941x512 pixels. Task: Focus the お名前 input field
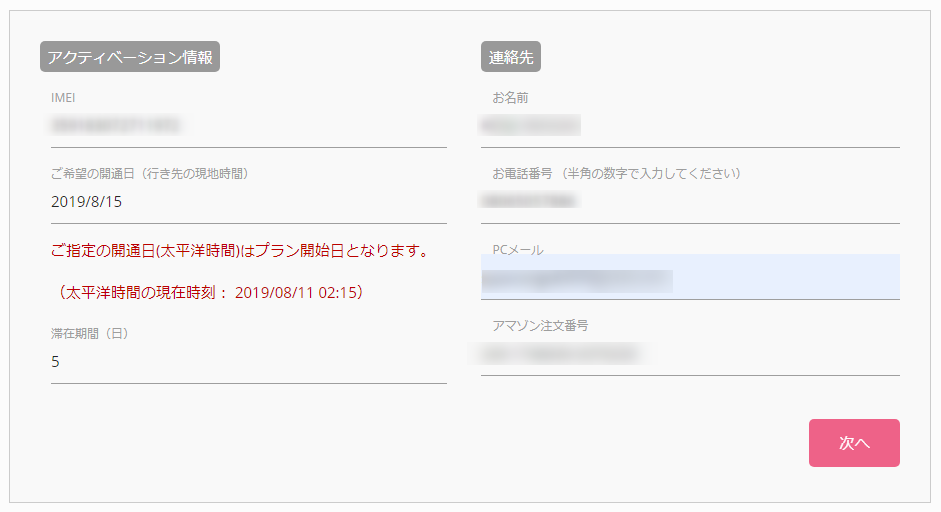pyautogui.click(x=690, y=126)
